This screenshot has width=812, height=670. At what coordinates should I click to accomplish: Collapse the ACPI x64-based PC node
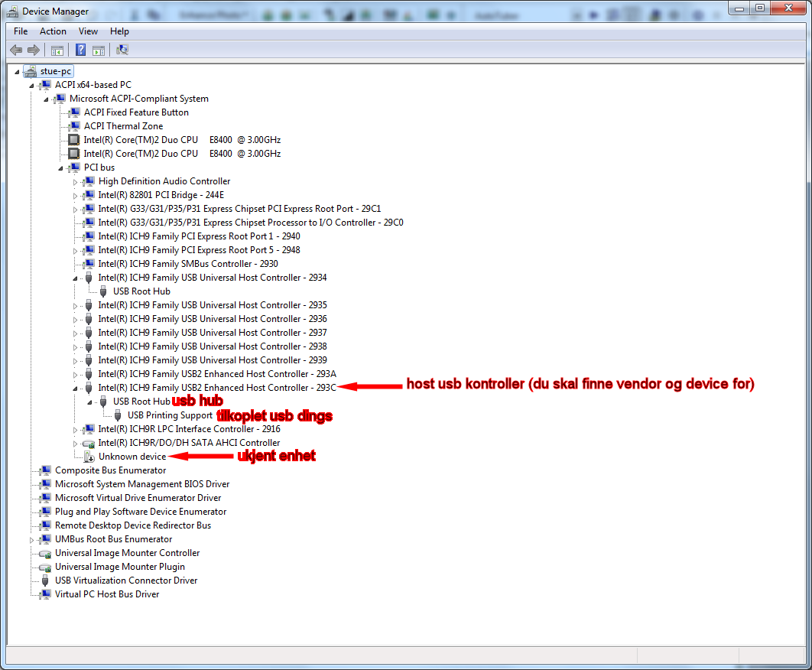tap(31, 86)
